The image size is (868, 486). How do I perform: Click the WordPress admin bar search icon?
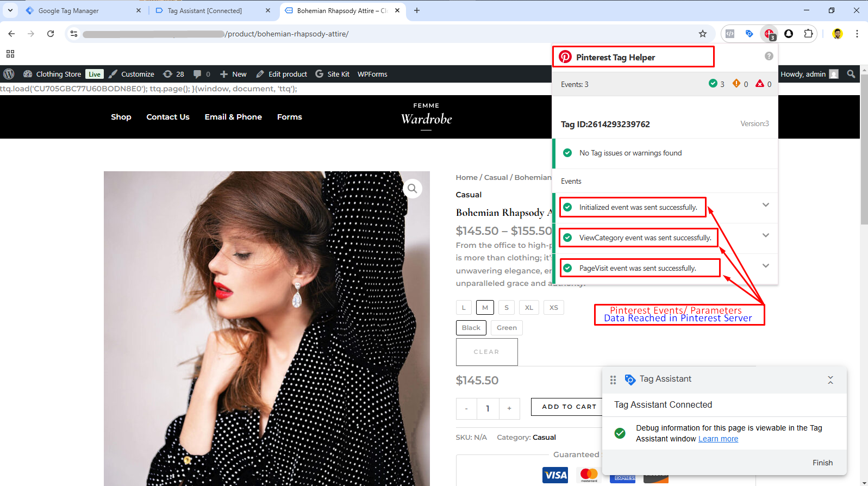[x=851, y=74]
